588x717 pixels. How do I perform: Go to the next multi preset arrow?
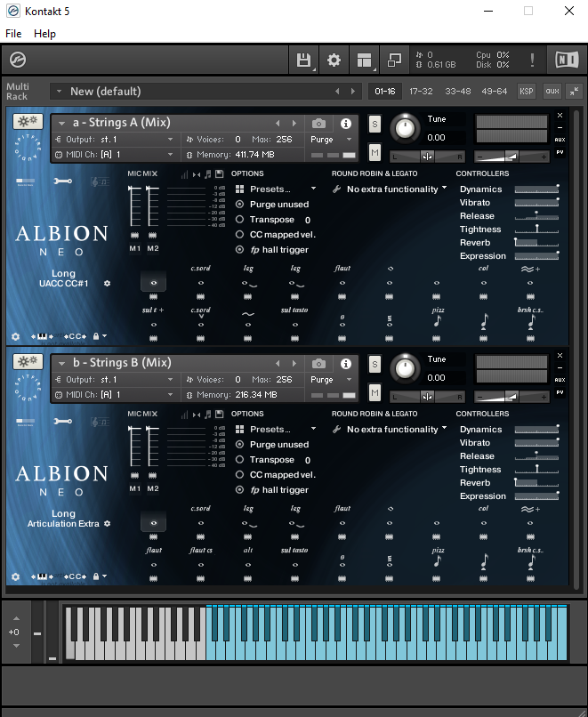click(x=352, y=92)
